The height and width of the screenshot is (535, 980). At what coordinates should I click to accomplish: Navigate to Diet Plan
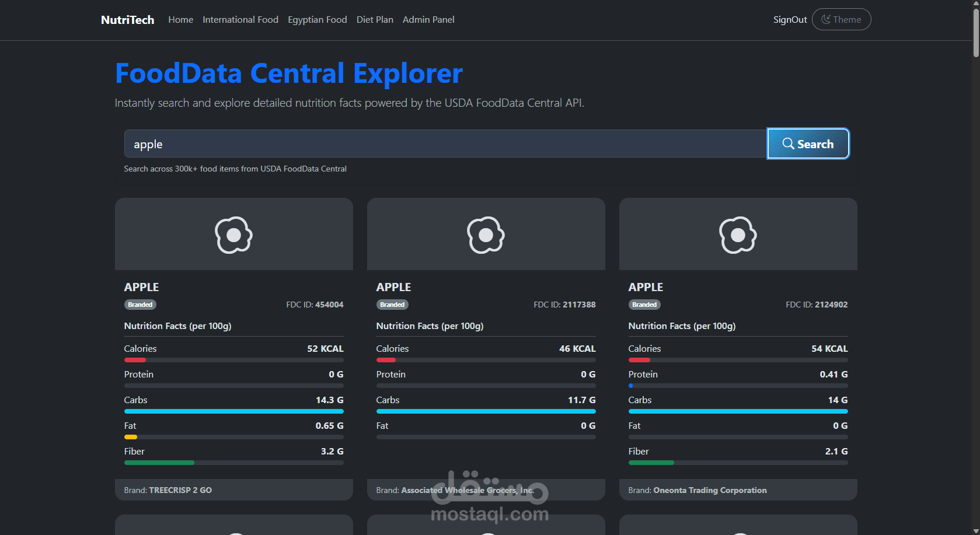[x=375, y=20]
